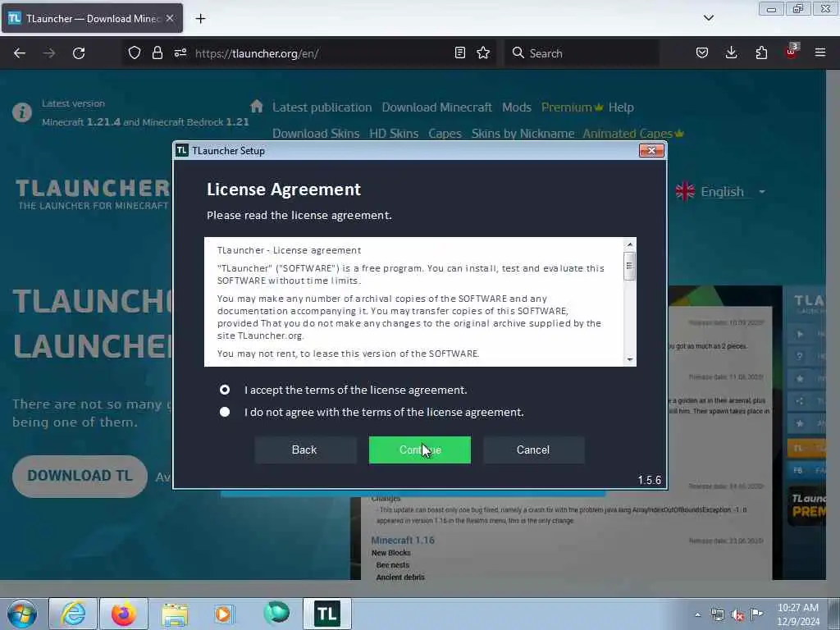Open a new tab with the plus button

[200, 19]
